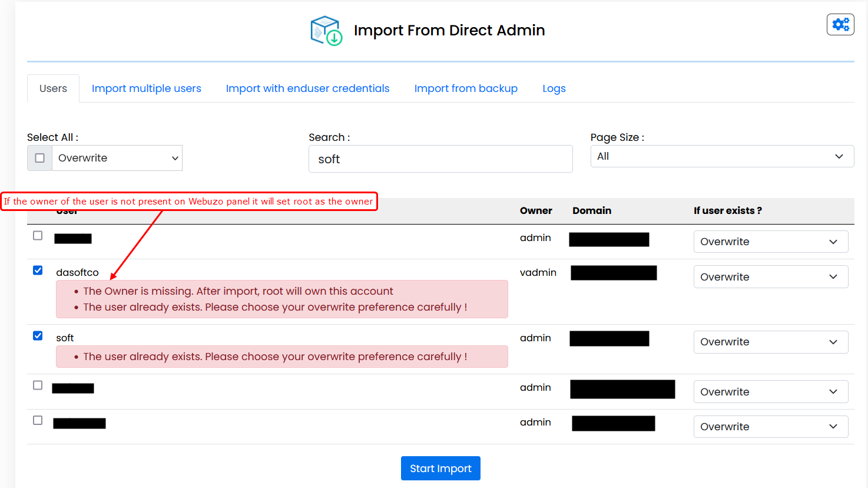
Task: Uncheck the dasoftco user checkbox
Action: pos(38,271)
